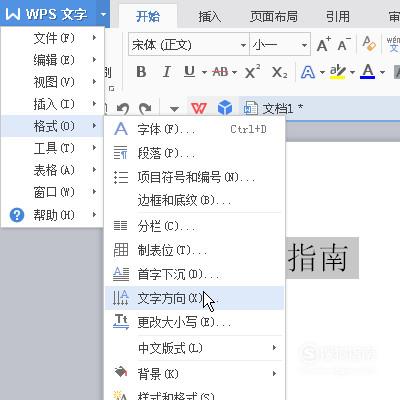
Task: Apply subscript X₂ formatting
Action: [279, 72]
